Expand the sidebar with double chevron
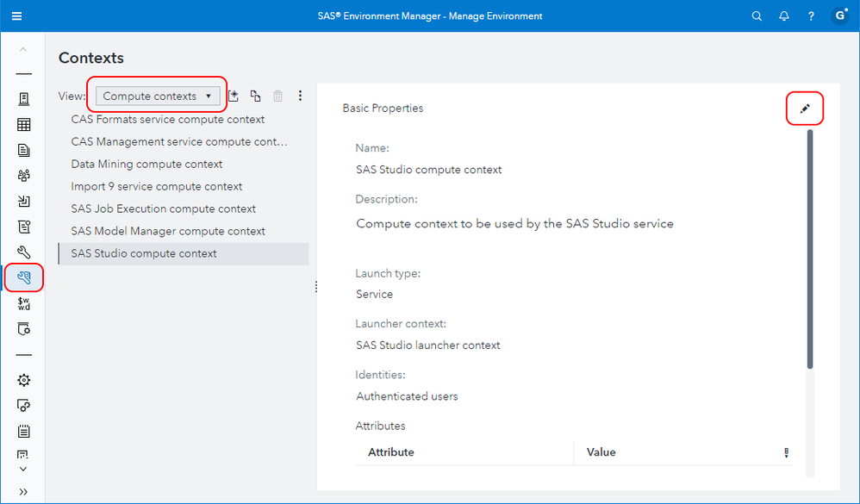The image size is (860, 504). (23, 491)
